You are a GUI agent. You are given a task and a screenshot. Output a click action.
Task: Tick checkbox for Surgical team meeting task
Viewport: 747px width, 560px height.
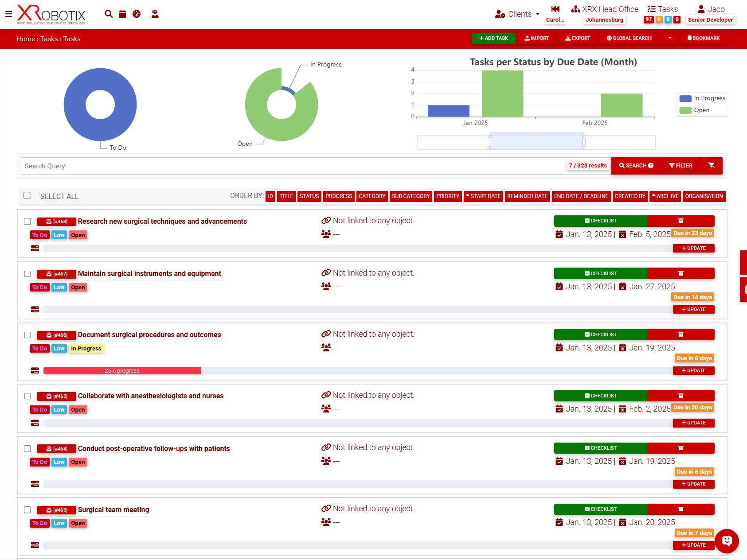(27, 510)
